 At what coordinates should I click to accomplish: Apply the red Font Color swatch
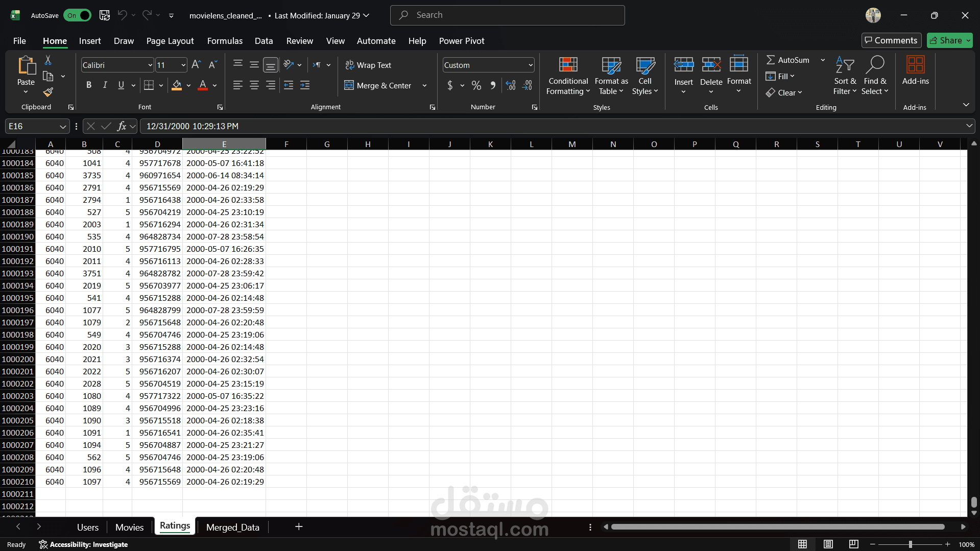click(203, 85)
